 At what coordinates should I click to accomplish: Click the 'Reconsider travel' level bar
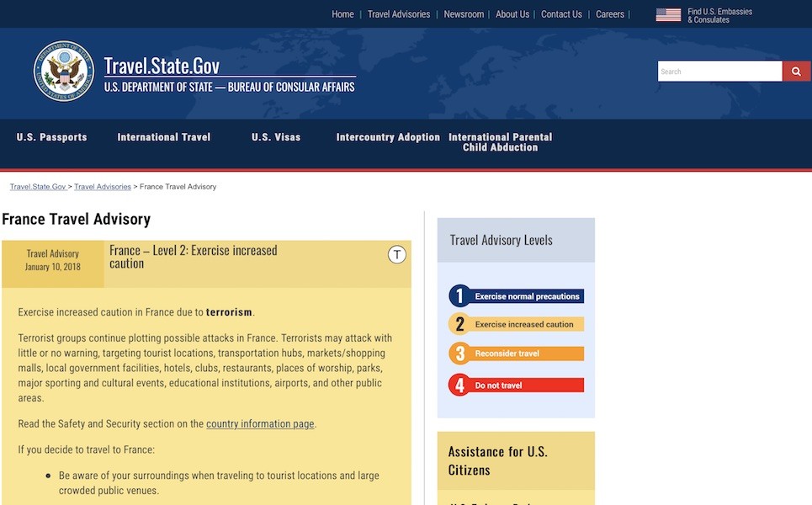528,353
